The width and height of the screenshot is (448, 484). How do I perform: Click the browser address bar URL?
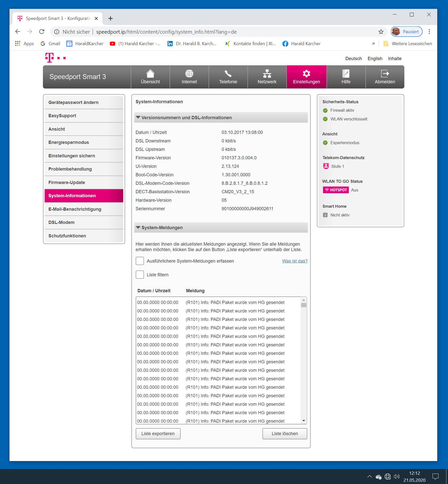[x=166, y=32]
